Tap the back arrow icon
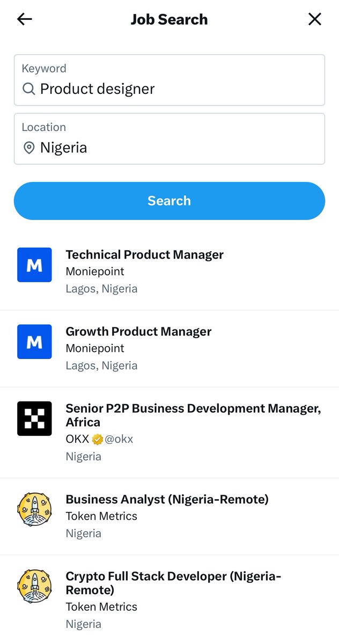The width and height of the screenshot is (339, 644). coord(25,19)
